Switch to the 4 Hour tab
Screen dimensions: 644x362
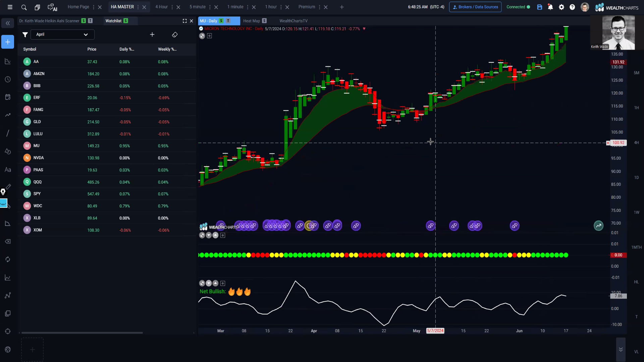coord(161,7)
